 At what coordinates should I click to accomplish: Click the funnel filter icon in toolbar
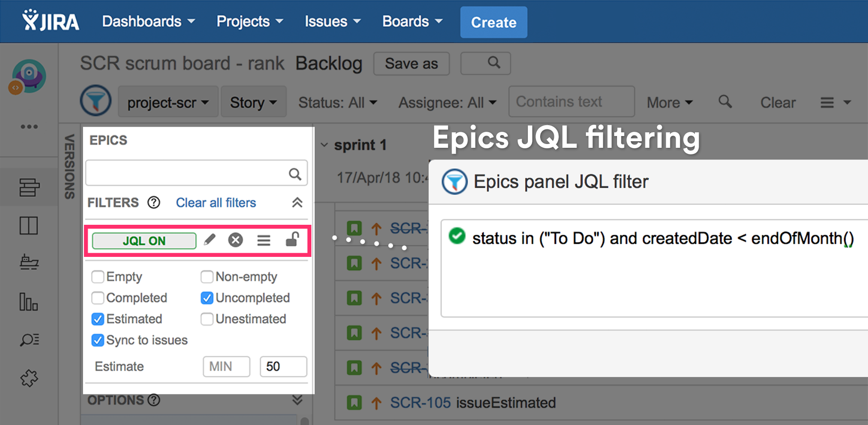coord(96,101)
